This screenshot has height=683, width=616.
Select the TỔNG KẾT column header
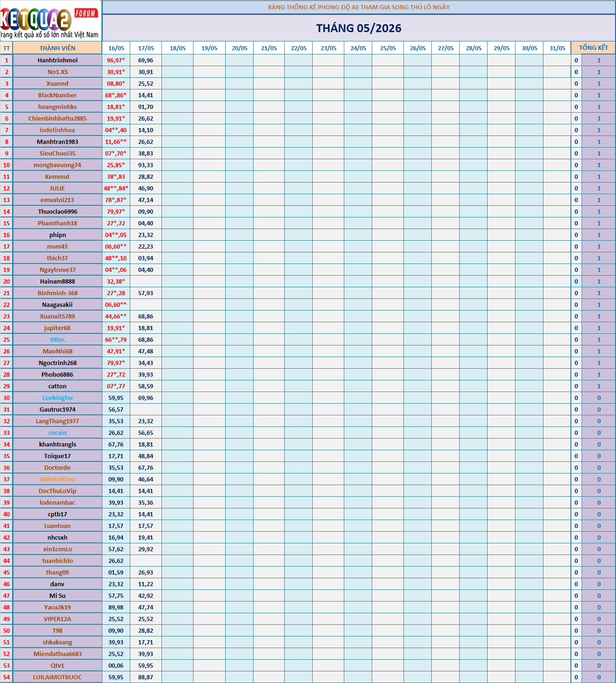593,48
